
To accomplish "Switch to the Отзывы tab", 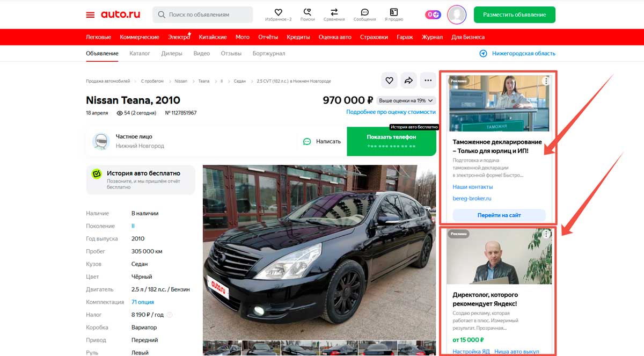I will tap(231, 54).
